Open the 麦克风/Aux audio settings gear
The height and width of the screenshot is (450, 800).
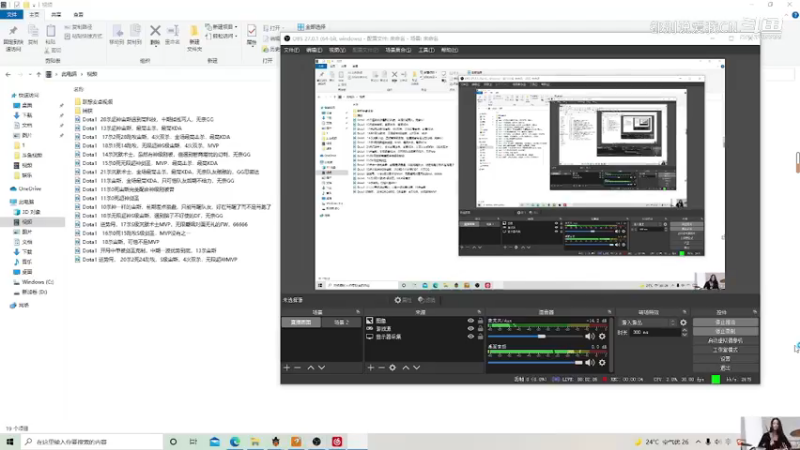coord(602,336)
